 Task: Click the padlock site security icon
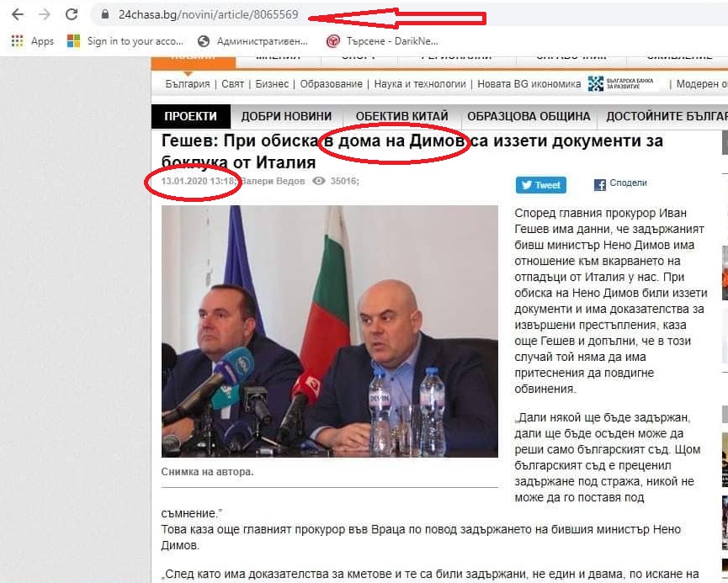[x=105, y=14]
